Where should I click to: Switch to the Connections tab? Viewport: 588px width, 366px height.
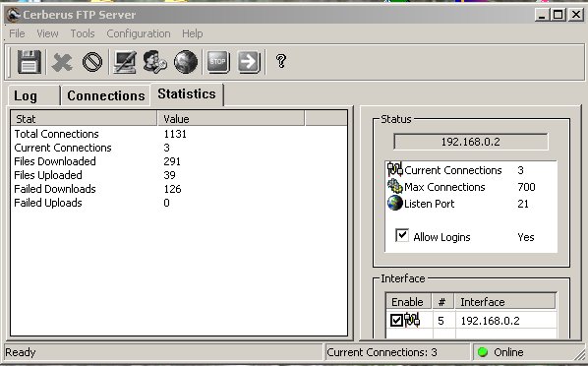tap(106, 95)
